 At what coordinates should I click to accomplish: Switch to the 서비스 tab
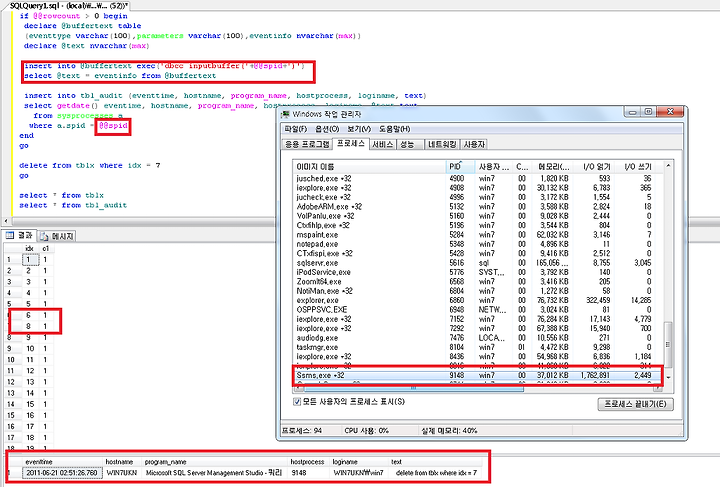click(382, 144)
